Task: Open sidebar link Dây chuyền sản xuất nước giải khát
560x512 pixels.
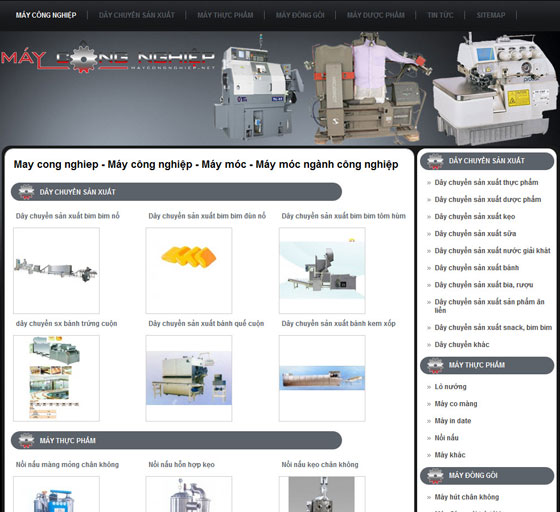Action: coord(492,251)
